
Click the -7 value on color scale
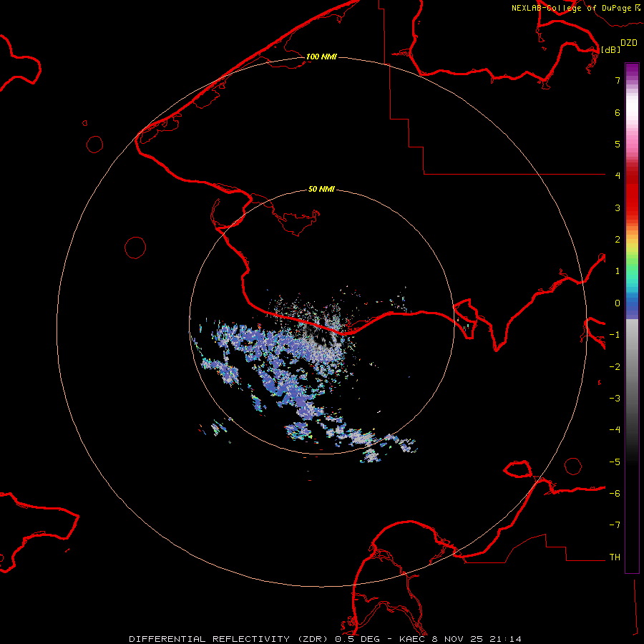(x=615, y=525)
